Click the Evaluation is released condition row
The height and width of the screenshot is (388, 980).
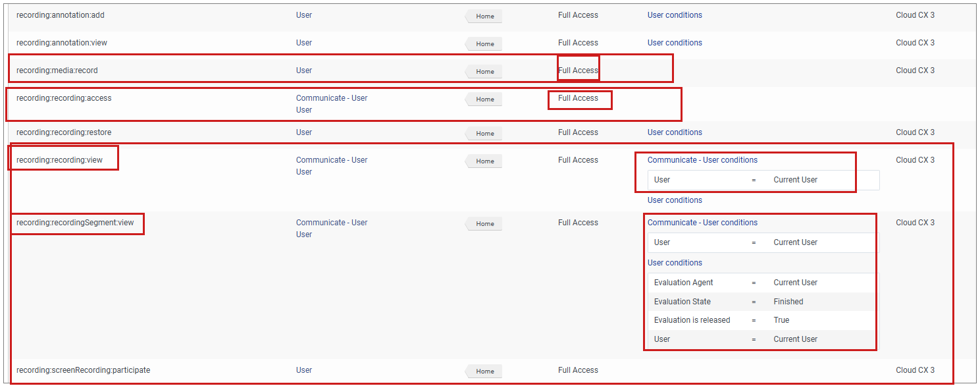click(x=761, y=320)
